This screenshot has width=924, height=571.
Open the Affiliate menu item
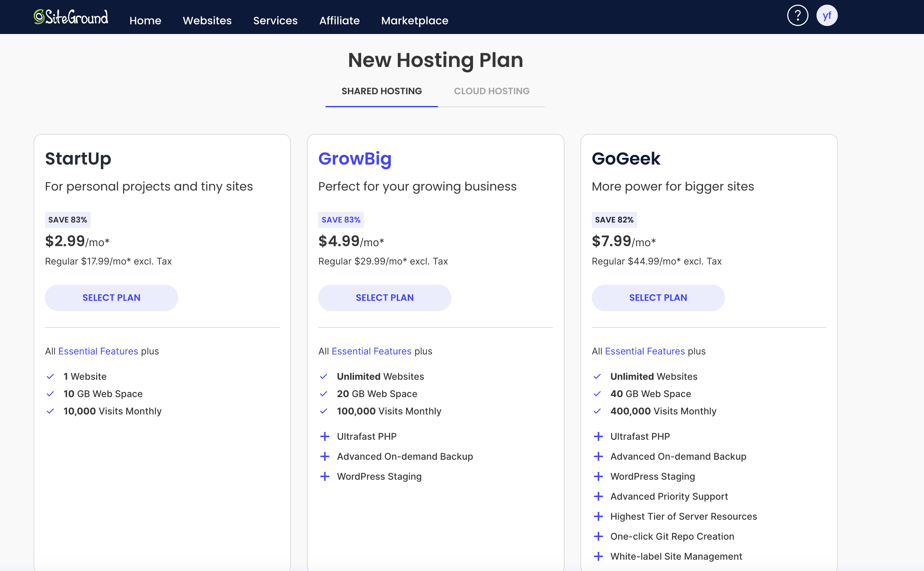click(340, 20)
